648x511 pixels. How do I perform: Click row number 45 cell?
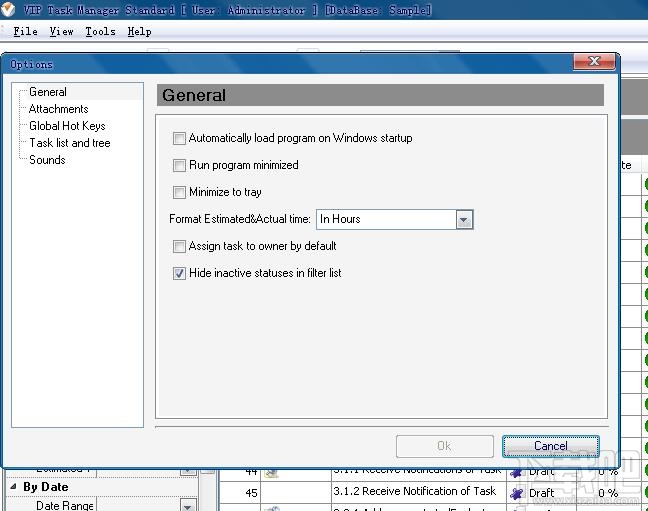(240, 493)
